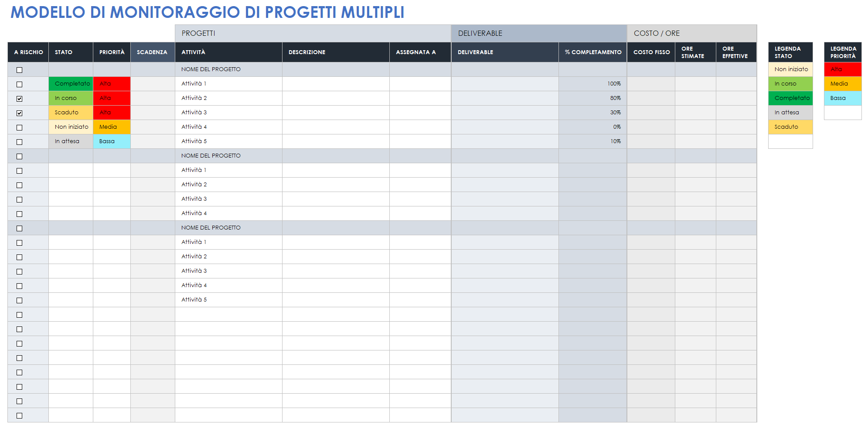Select the In attesa cell in the STATO column
This screenshot has height=429, width=868.
coord(71,141)
